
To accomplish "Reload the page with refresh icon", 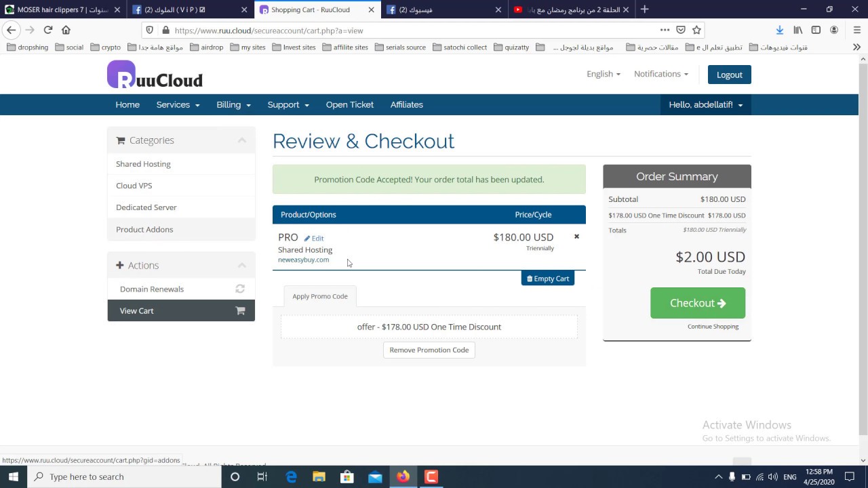I will 48,30.
